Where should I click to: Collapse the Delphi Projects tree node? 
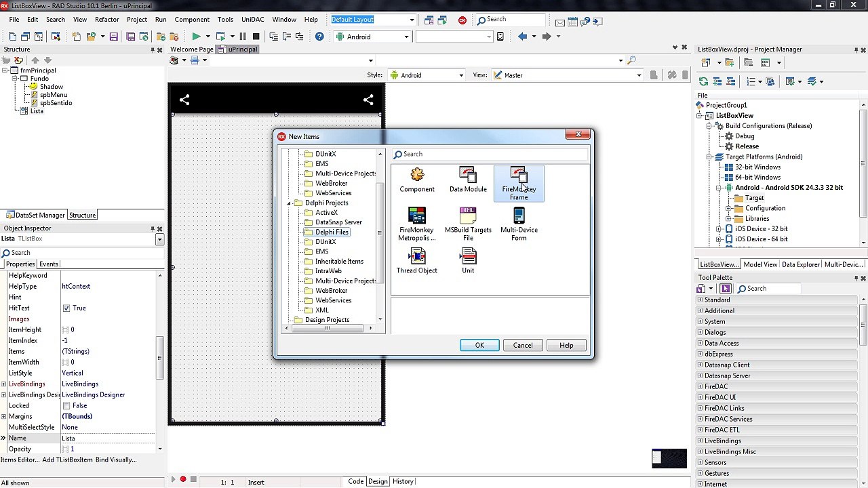289,203
